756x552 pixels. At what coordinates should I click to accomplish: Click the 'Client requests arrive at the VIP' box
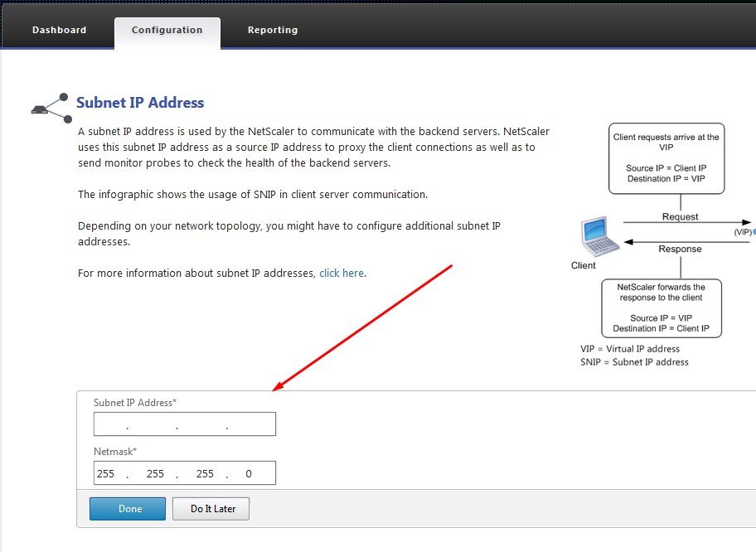coord(666,157)
